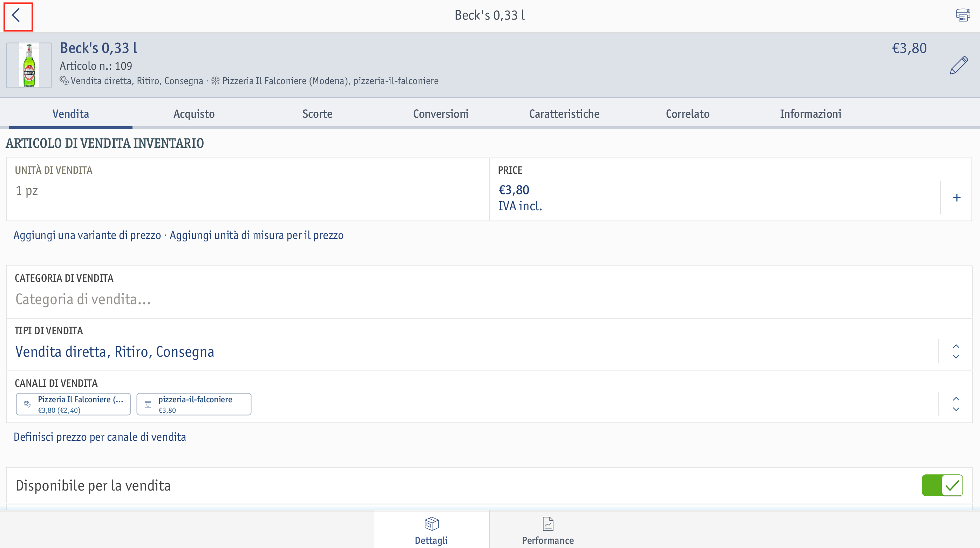Open the Informazioni tab
This screenshot has height=548, width=980.
pyautogui.click(x=811, y=114)
